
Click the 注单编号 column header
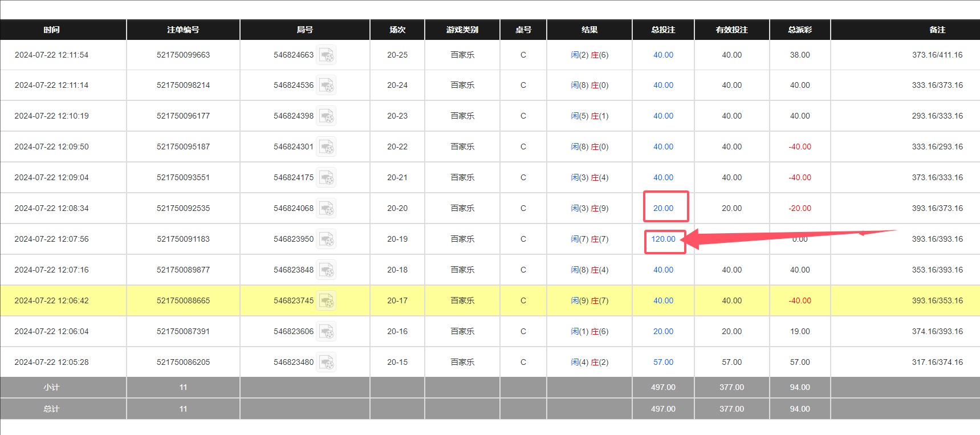[183, 30]
